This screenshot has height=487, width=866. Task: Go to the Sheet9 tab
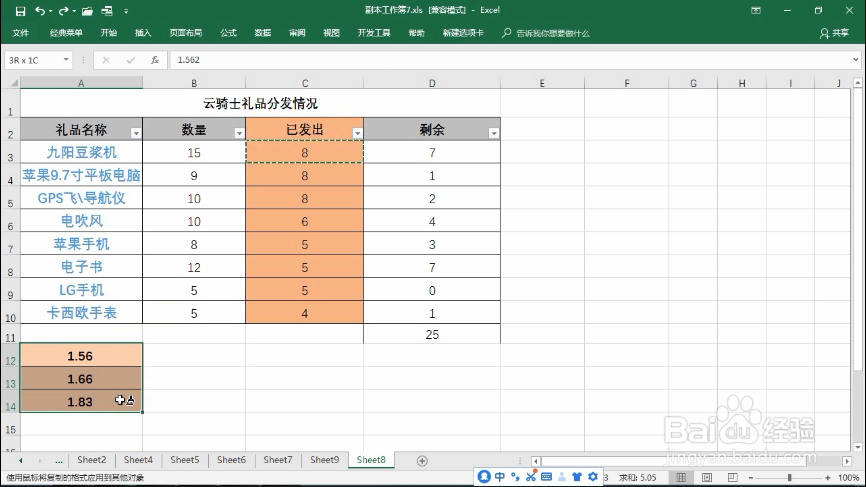(324, 459)
